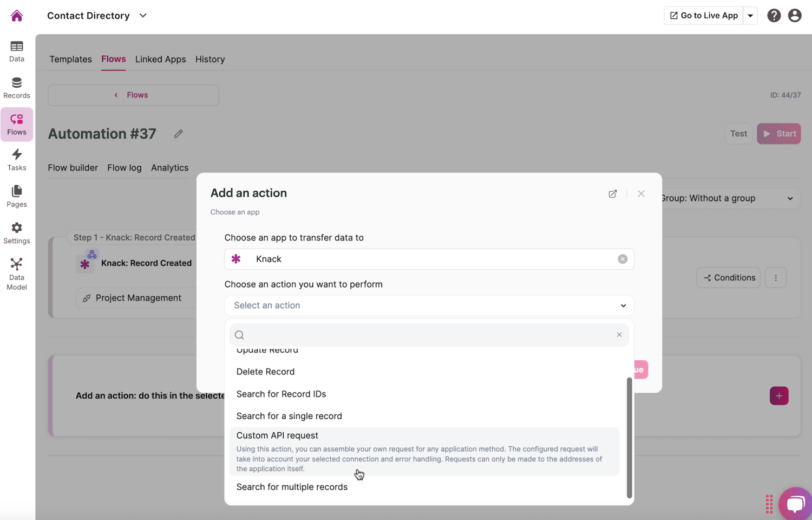
Task: Open Settings from the sidebar
Action: (16, 232)
